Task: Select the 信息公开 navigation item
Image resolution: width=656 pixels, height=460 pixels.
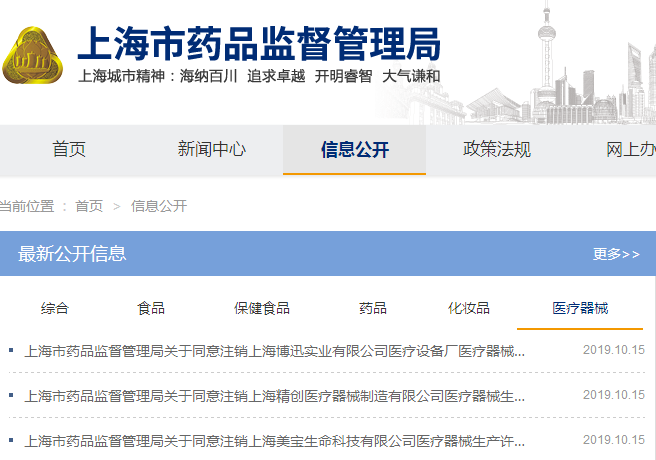Action: coord(354,150)
